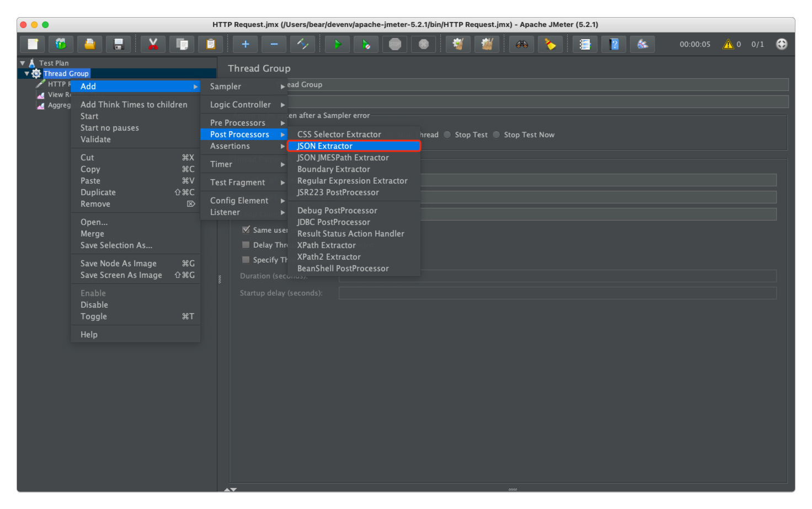Expand the Config Element submenu
The width and height of the screenshot is (812, 509).
pos(244,201)
